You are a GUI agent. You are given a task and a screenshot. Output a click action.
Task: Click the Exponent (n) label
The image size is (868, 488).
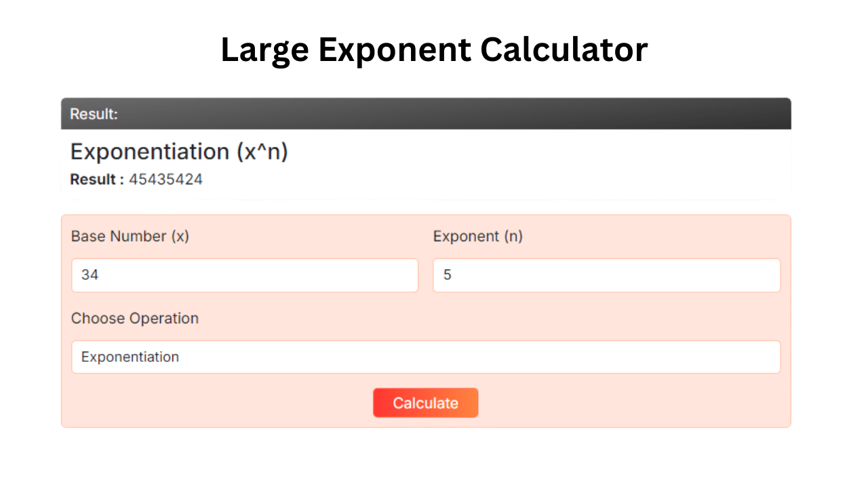click(478, 236)
